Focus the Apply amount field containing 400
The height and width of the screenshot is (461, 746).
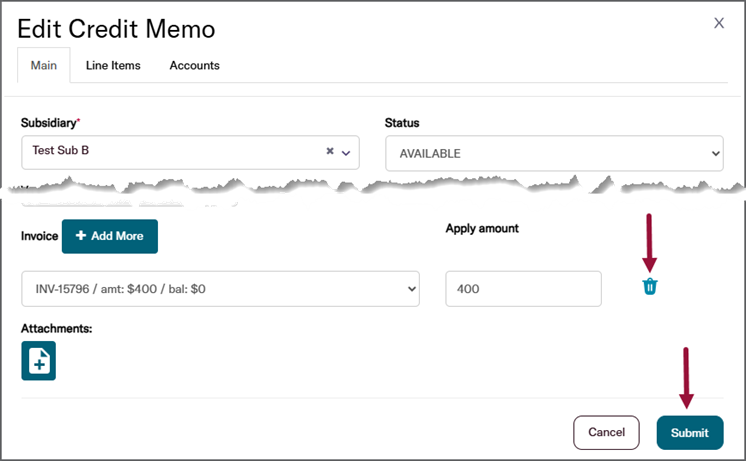[523, 289]
